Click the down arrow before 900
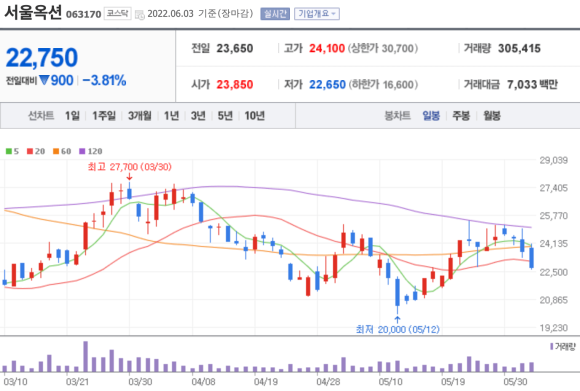 click(x=44, y=80)
